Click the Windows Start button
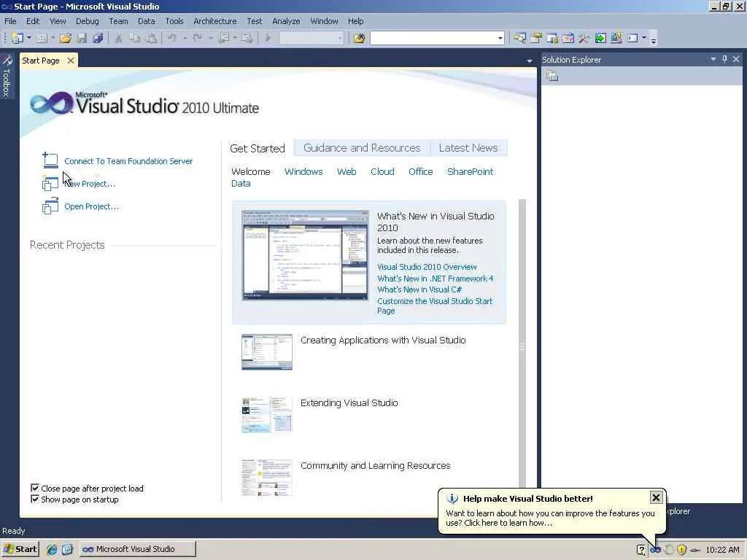This screenshot has width=747, height=560. pos(20,549)
